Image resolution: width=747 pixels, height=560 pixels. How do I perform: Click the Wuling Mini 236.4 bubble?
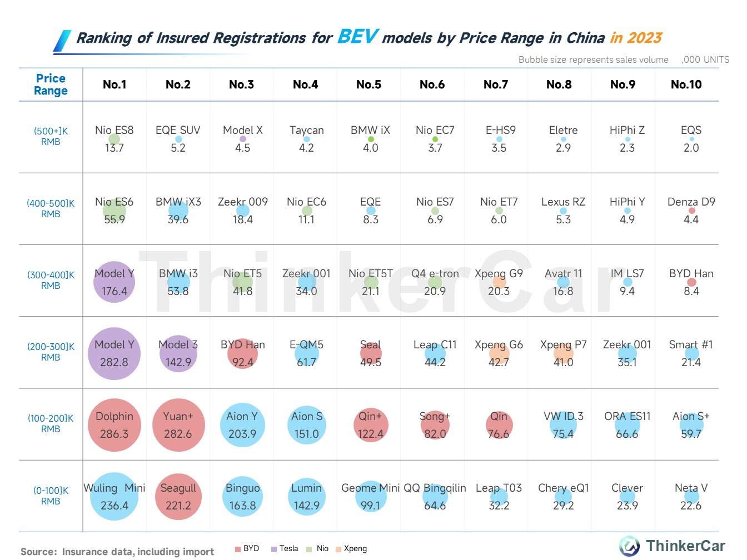(x=114, y=497)
